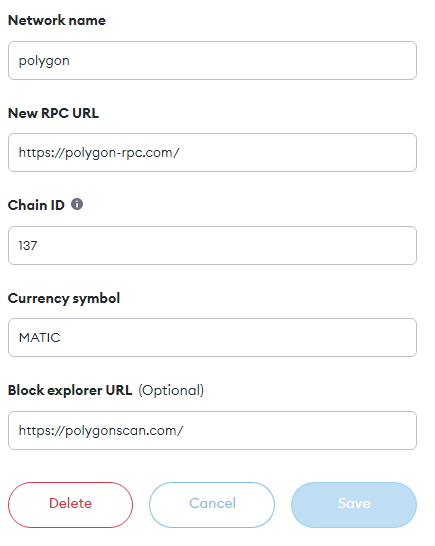The height and width of the screenshot is (546, 435).
Task: Click into the New RPC URL field
Action: coord(212,153)
